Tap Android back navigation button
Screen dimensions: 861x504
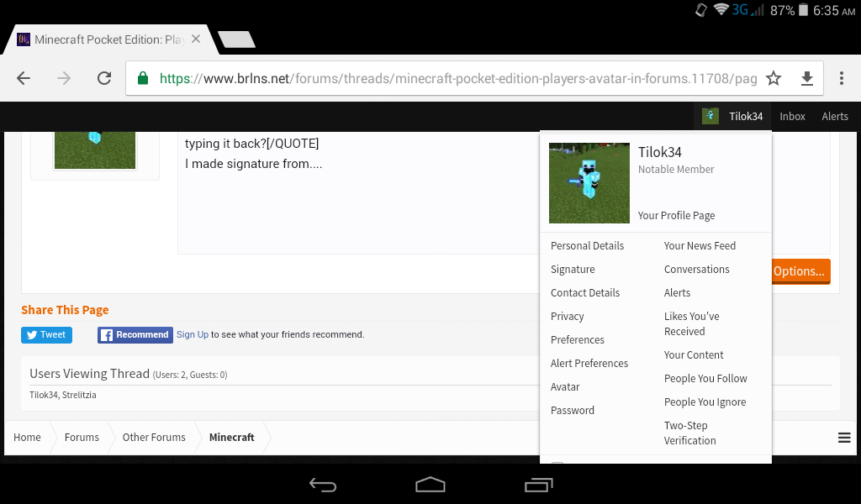323,485
